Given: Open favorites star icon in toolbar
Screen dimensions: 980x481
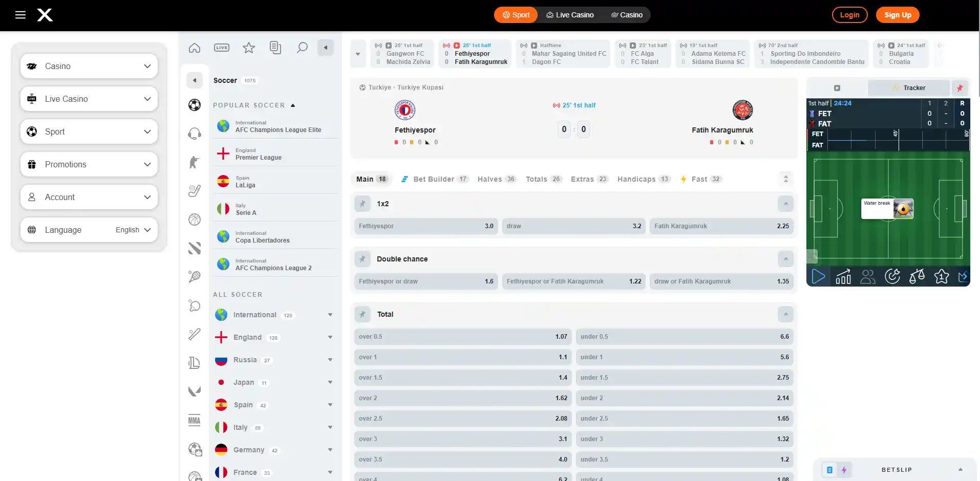Looking at the screenshot, I should pos(249,48).
